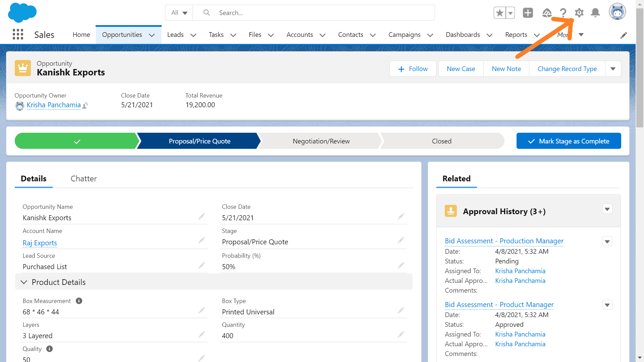644x362 pixels.
Task: Click the New Note button
Action: pyautogui.click(x=506, y=69)
